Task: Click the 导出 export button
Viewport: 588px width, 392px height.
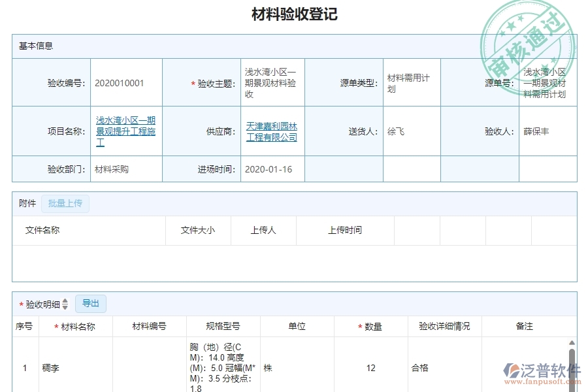Action: tap(91, 303)
